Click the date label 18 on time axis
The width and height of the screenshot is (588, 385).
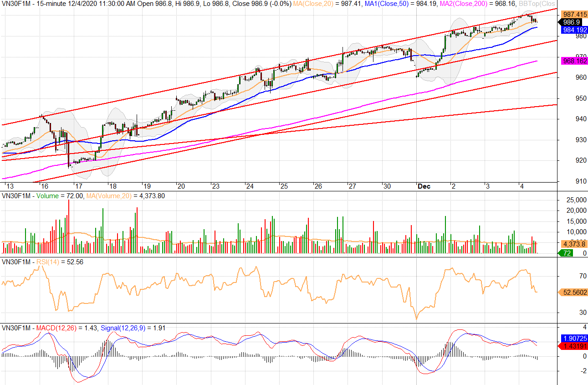click(112, 186)
